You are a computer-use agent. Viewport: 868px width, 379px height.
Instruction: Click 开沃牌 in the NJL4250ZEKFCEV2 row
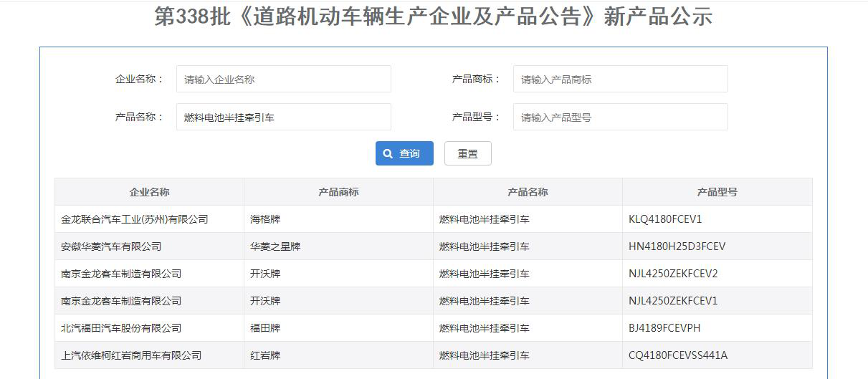(265, 274)
